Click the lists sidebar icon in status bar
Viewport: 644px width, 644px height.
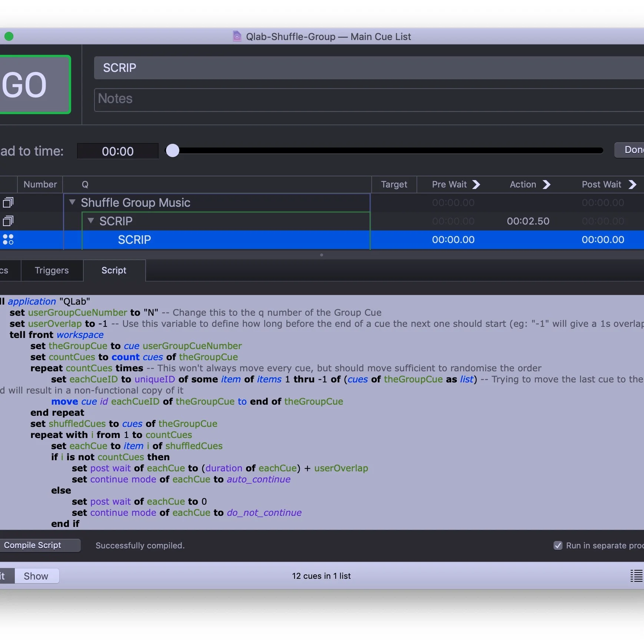pyautogui.click(x=636, y=576)
